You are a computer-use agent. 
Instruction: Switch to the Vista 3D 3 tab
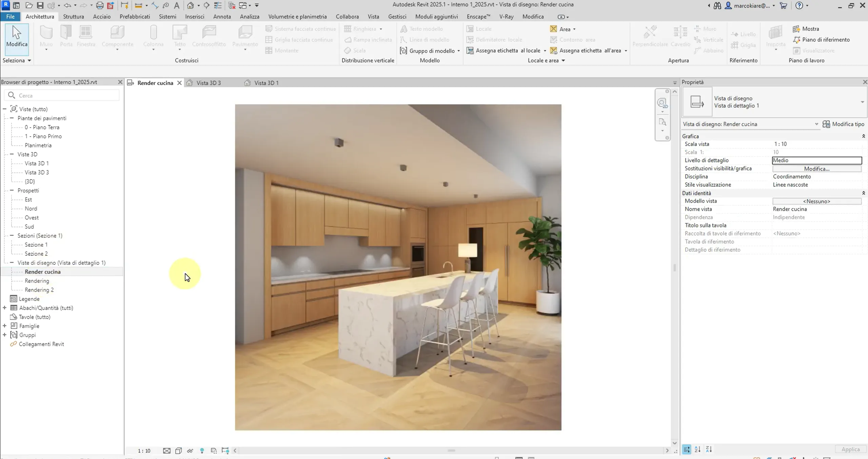208,83
